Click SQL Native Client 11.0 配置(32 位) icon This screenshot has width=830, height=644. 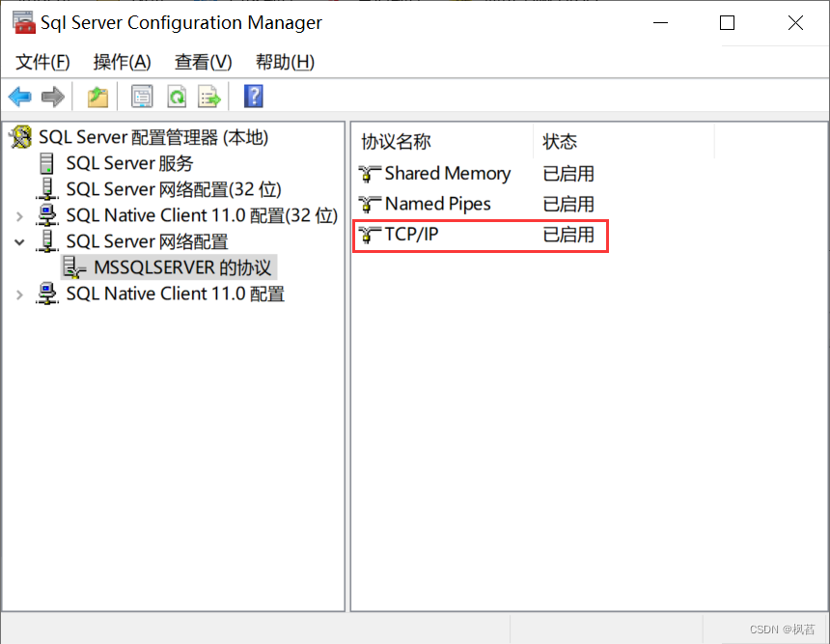[x=47, y=215]
